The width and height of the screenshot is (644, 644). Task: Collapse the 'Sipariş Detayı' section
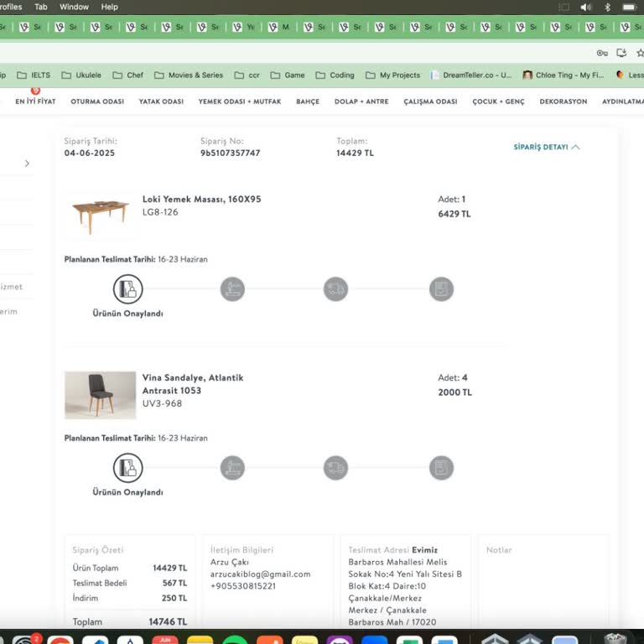tap(546, 147)
